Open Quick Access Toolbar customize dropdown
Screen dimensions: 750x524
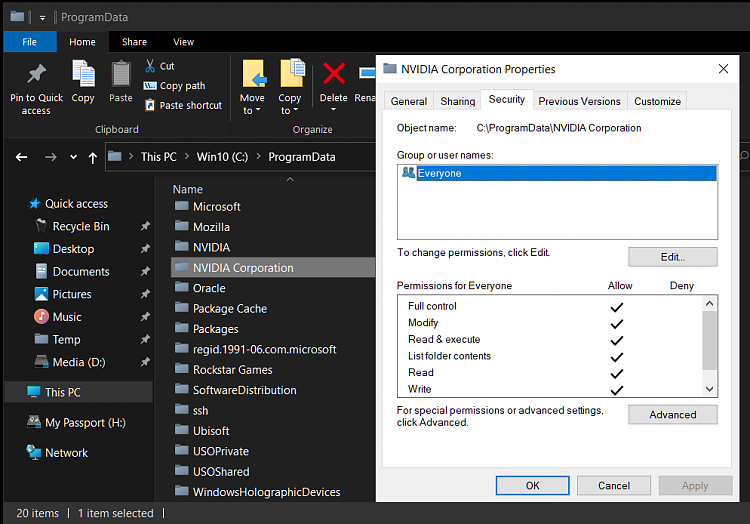43,18
